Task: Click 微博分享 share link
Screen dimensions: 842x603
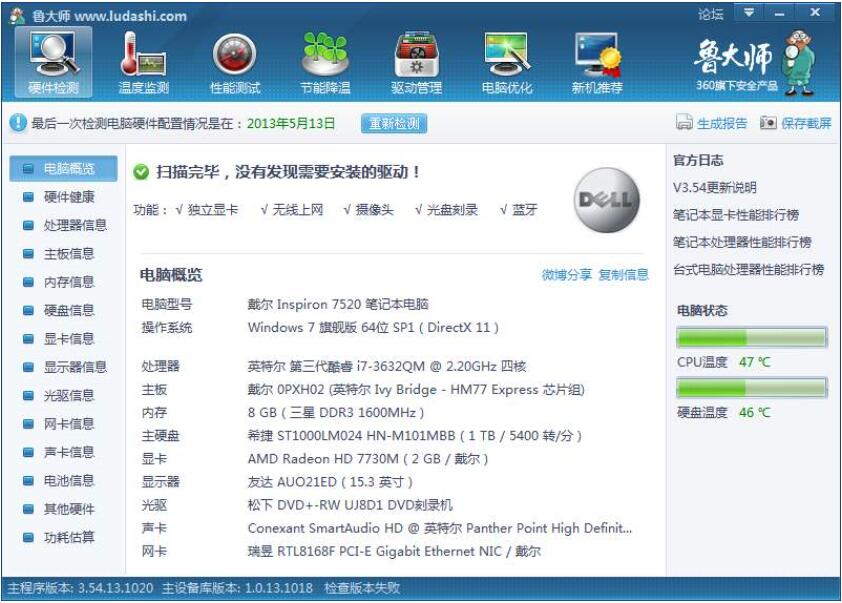Action: tap(567, 275)
